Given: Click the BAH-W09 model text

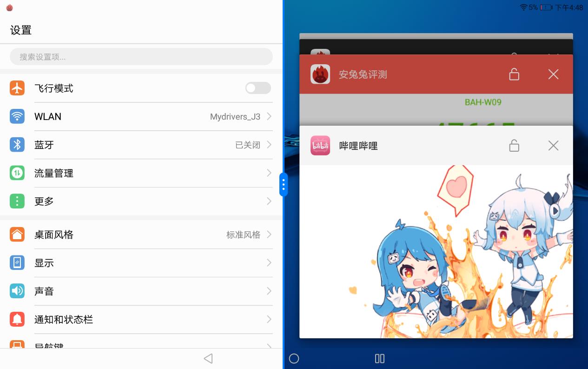Looking at the screenshot, I should coord(483,102).
